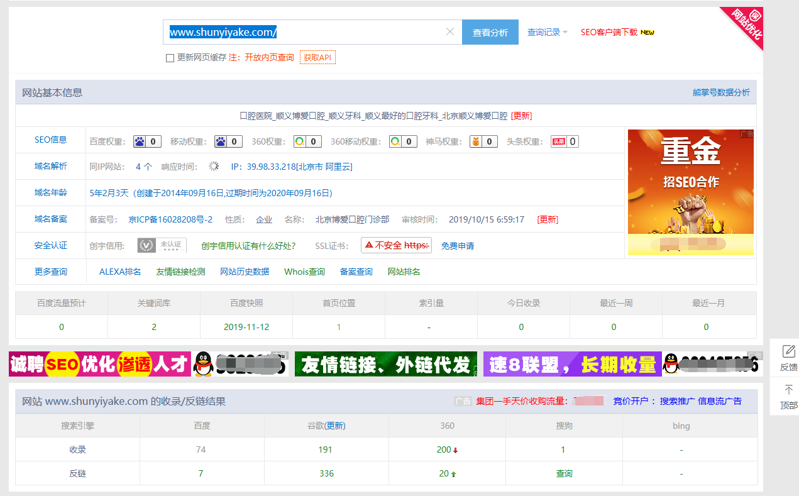Click the 关键词库 value 2

click(x=154, y=327)
